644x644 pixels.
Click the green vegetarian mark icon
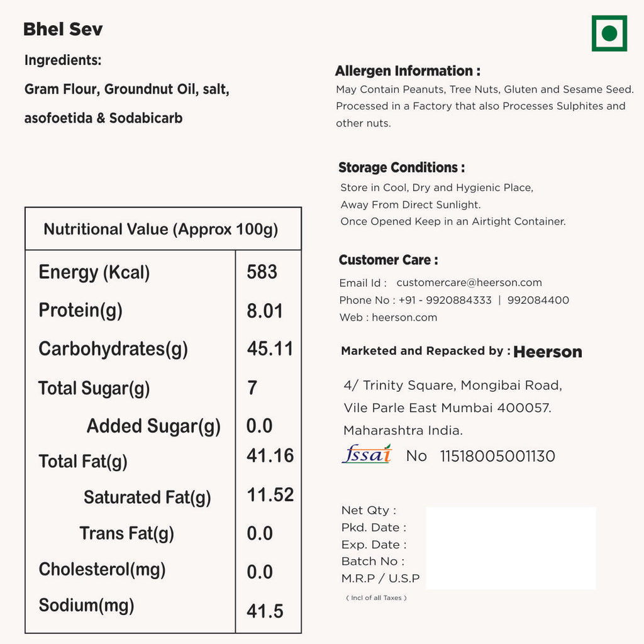click(x=609, y=33)
